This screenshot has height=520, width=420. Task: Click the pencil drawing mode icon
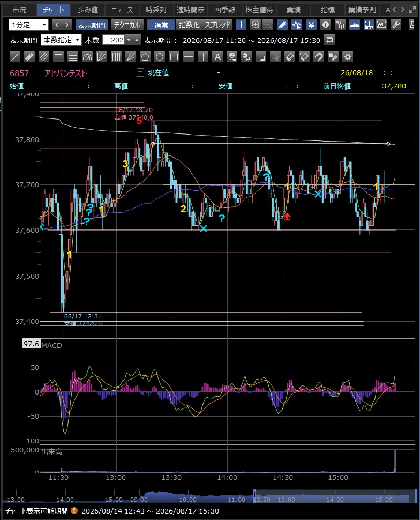click(x=282, y=25)
